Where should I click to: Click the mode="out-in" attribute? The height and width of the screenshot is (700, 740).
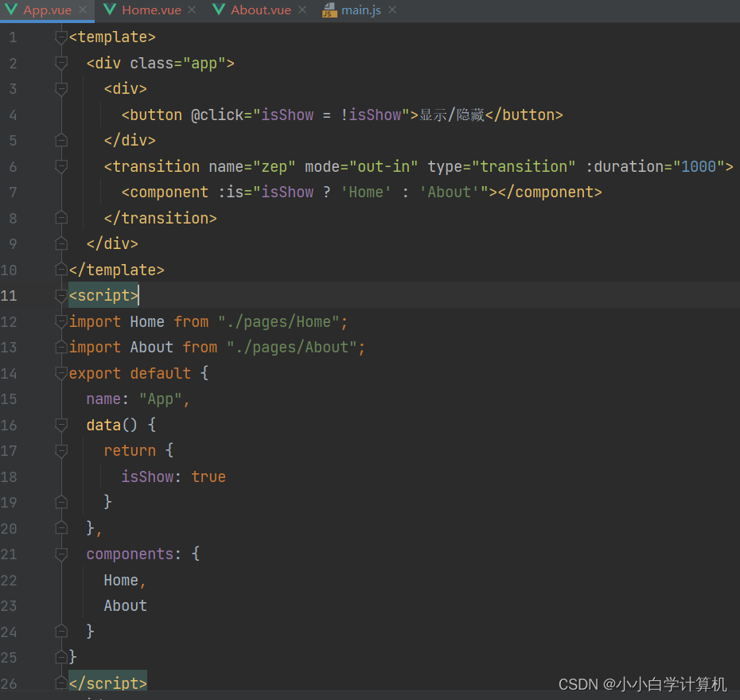coord(361,166)
